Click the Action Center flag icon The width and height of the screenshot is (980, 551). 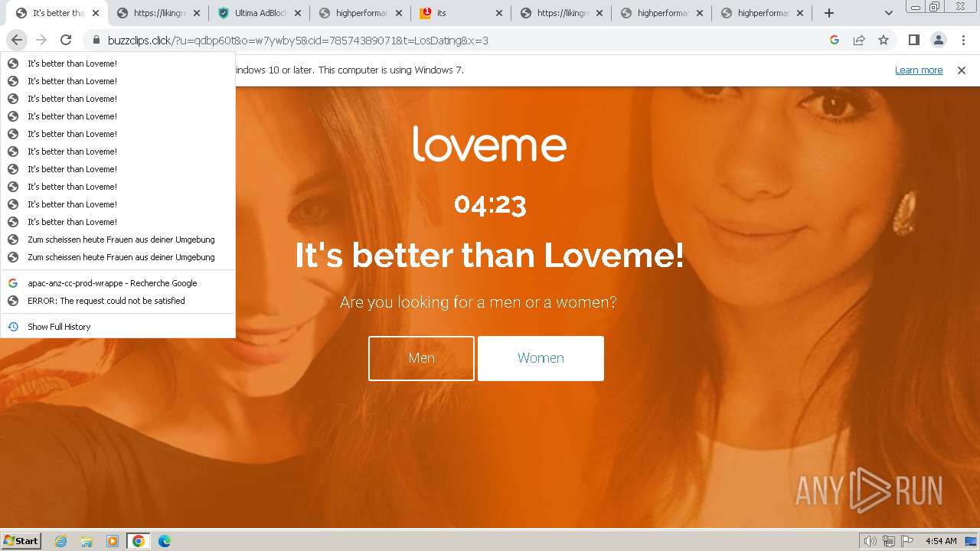907,541
